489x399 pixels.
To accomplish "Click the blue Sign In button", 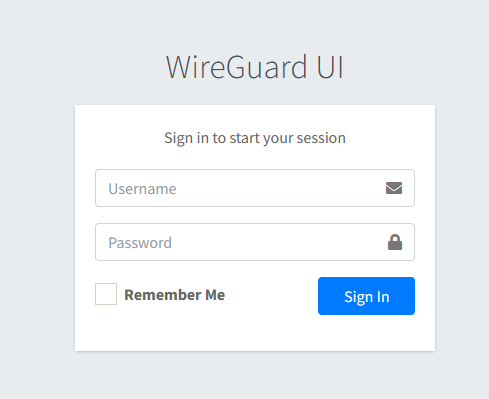I will click(366, 296).
